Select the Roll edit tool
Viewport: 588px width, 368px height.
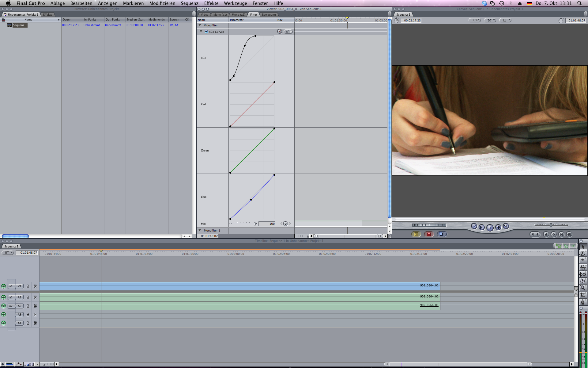tap(583, 267)
